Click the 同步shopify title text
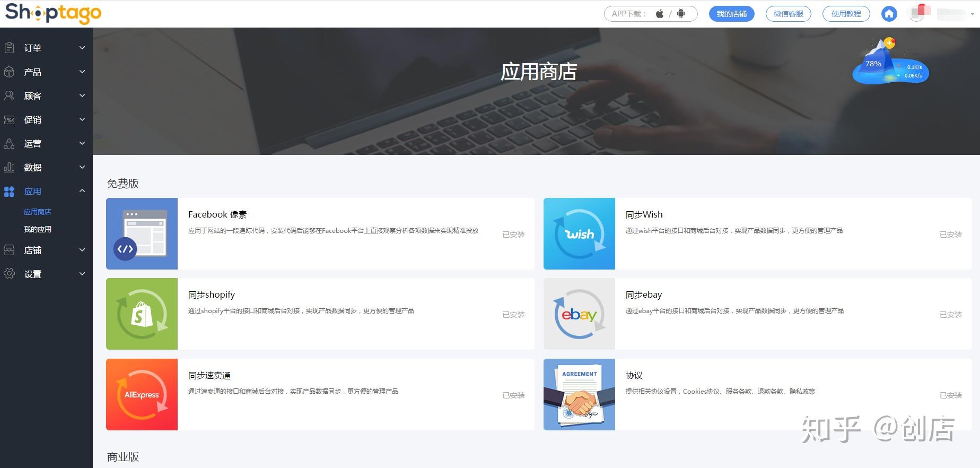Image resolution: width=980 pixels, height=468 pixels. [x=212, y=294]
